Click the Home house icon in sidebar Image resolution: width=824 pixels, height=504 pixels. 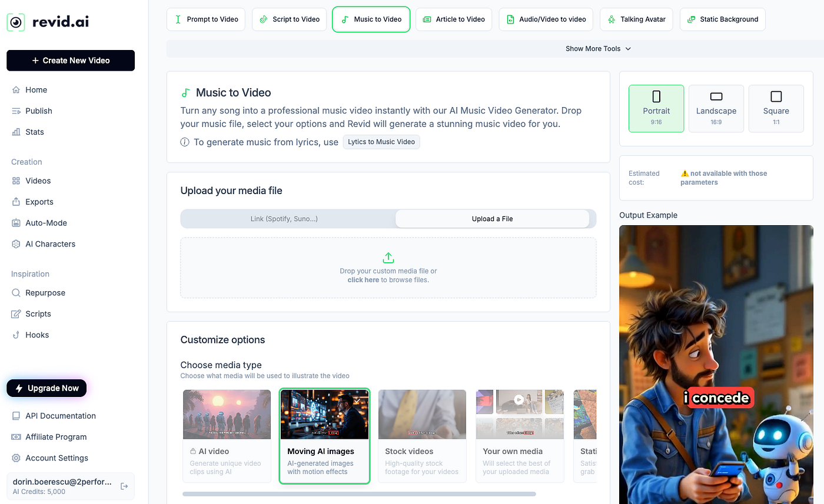point(16,90)
